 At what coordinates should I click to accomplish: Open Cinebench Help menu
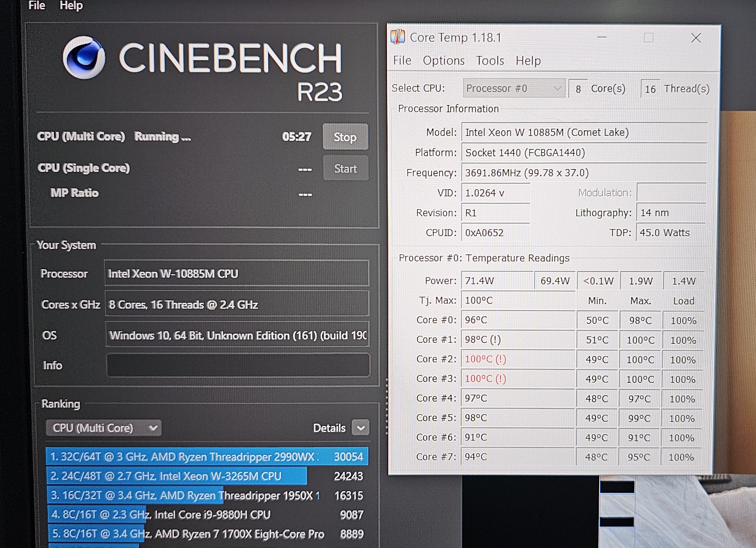coord(71,5)
